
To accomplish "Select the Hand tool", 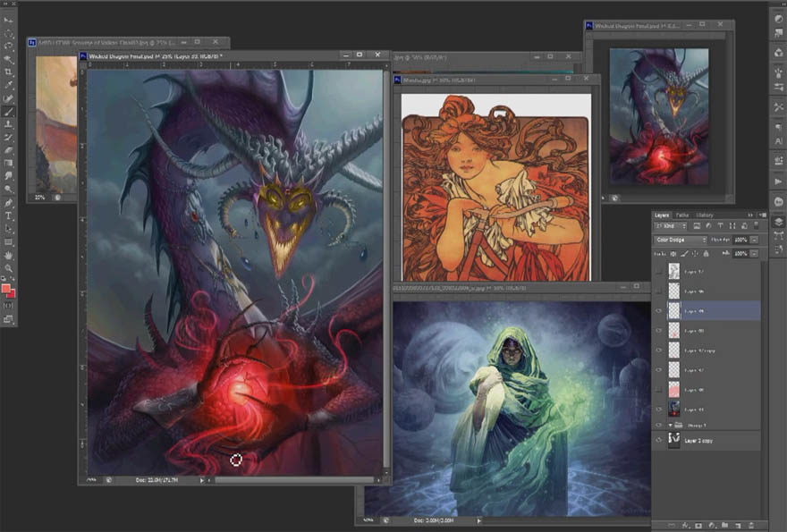I will 9,255.
